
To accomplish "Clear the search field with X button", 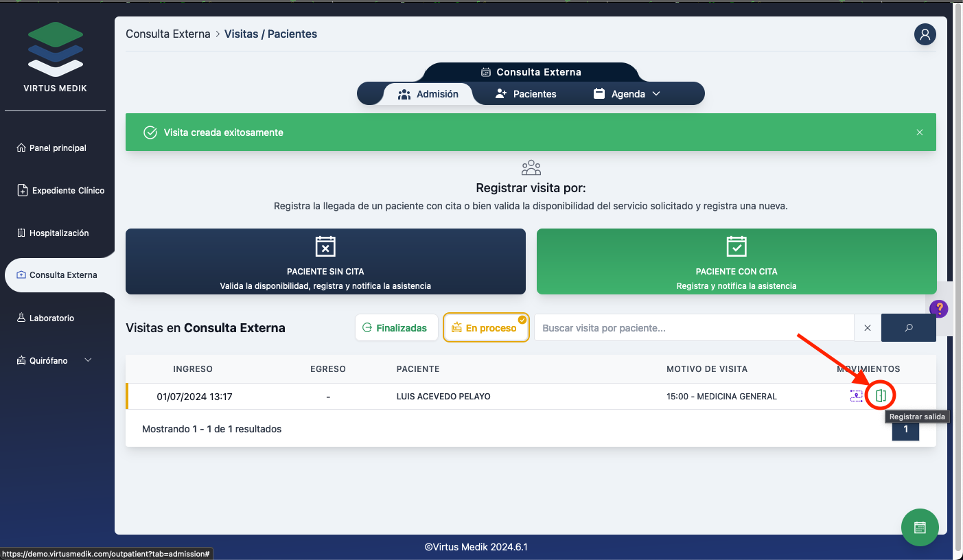I will [x=867, y=328].
